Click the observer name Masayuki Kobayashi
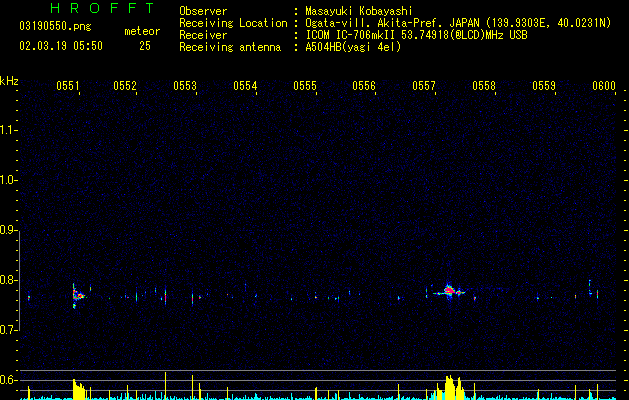The height and width of the screenshot is (400, 629). [359, 11]
